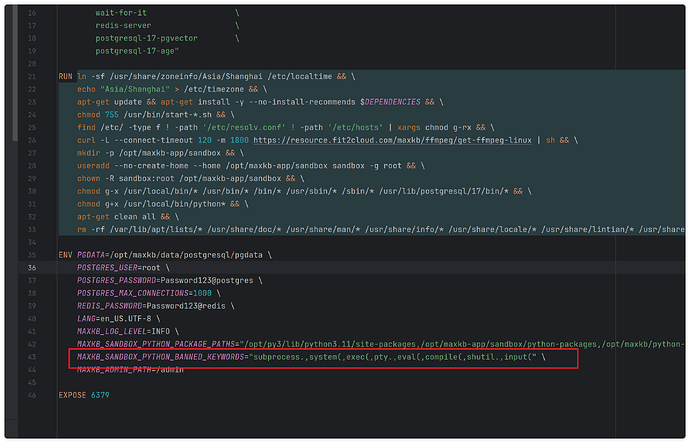
Task: Click POSTGRES_MAX_CONNECTIONS variable name
Action: [132, 293]
